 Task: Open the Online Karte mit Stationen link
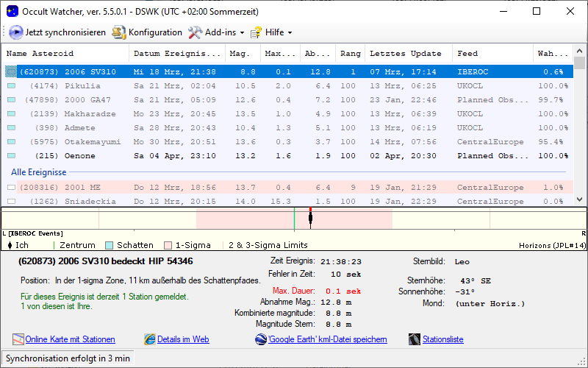71,339
